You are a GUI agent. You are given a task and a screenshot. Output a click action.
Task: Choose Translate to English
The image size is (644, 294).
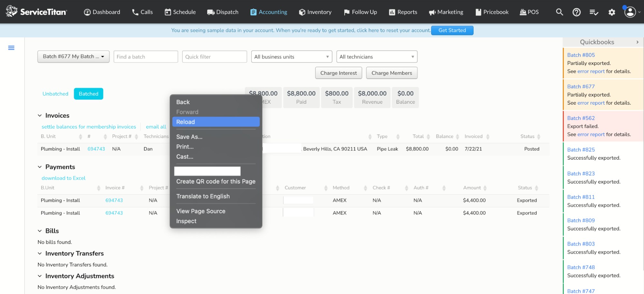[216, 196]
